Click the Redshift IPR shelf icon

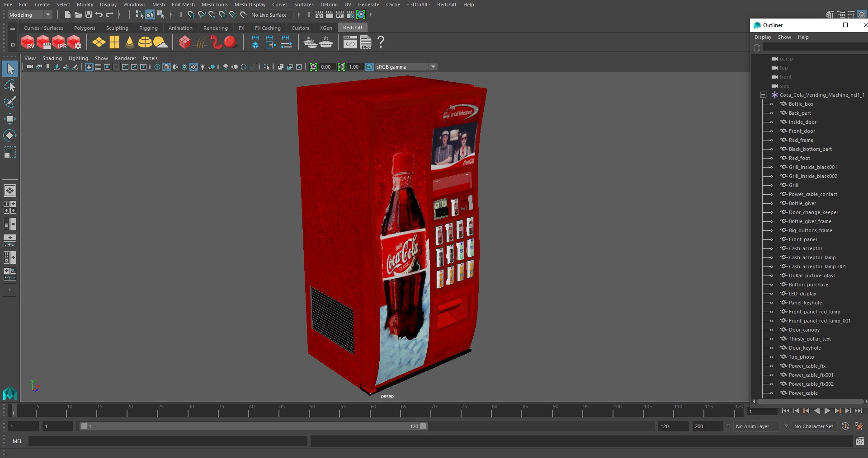[59, 42]
